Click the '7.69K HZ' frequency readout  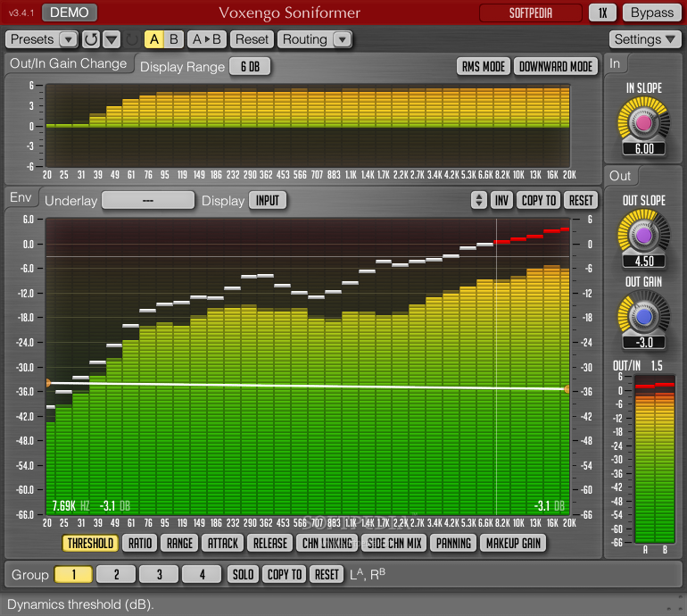(x=70, y=506)
